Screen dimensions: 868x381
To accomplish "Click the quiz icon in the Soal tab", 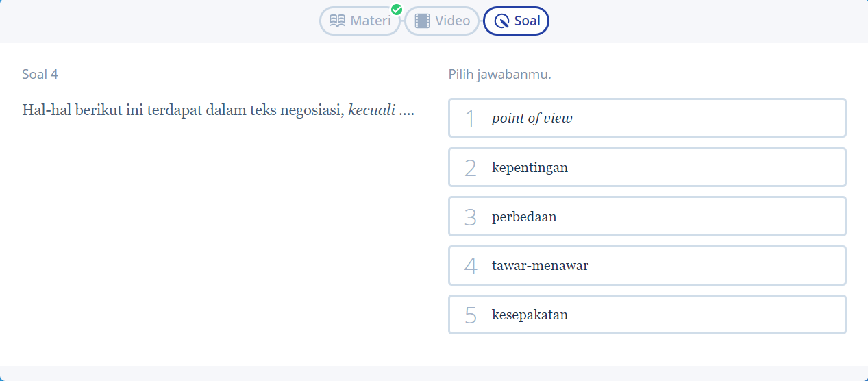I will click(x=501, y=21).
